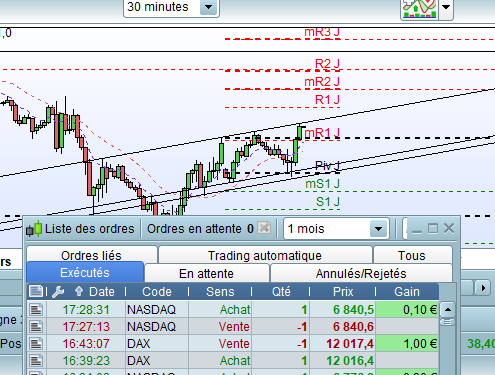Sort orders by the Qté column
495x375 pixels.
point(281,292)
